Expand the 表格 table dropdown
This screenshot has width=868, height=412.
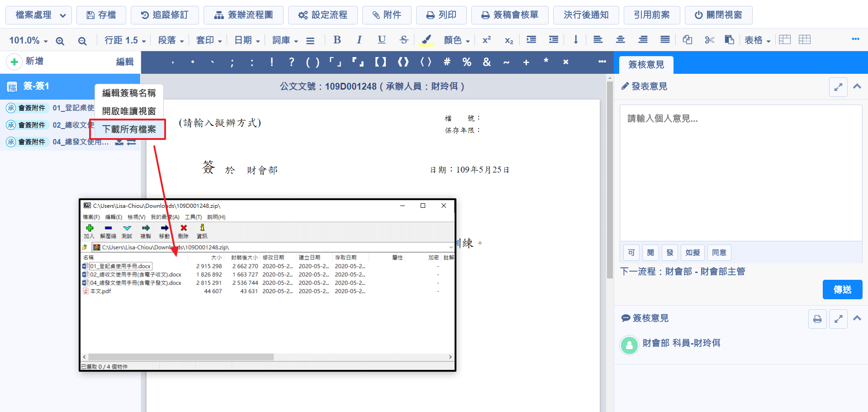[757, 40]
